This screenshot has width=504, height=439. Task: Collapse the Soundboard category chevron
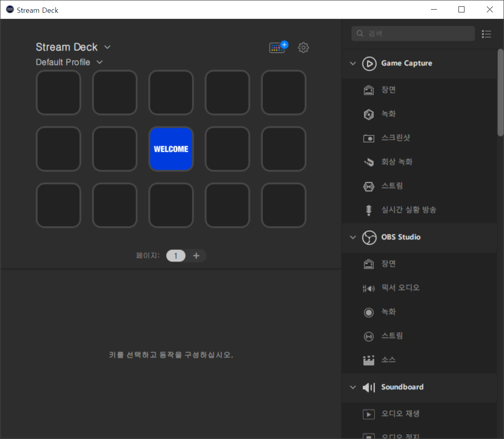coord(353,387)
